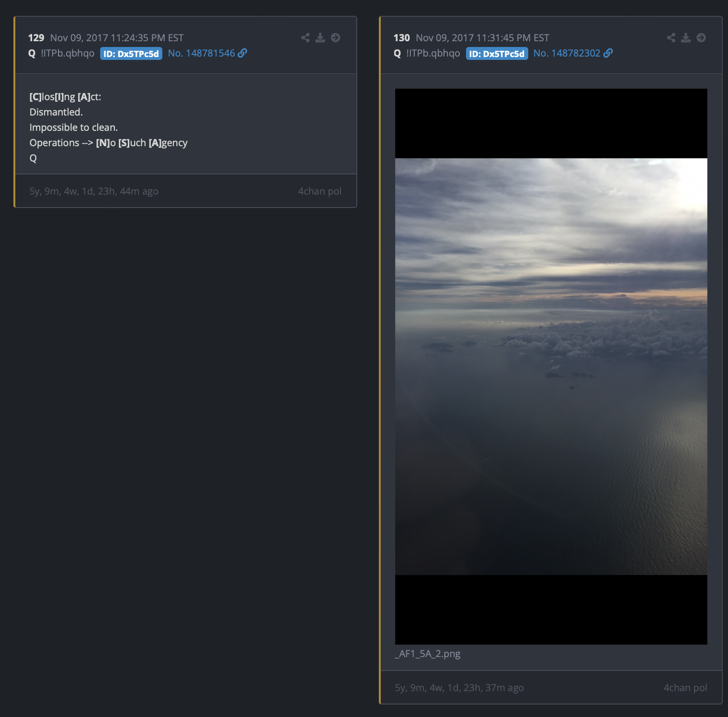Click filename _AF1_5A_2.png

tap(428, 654)
